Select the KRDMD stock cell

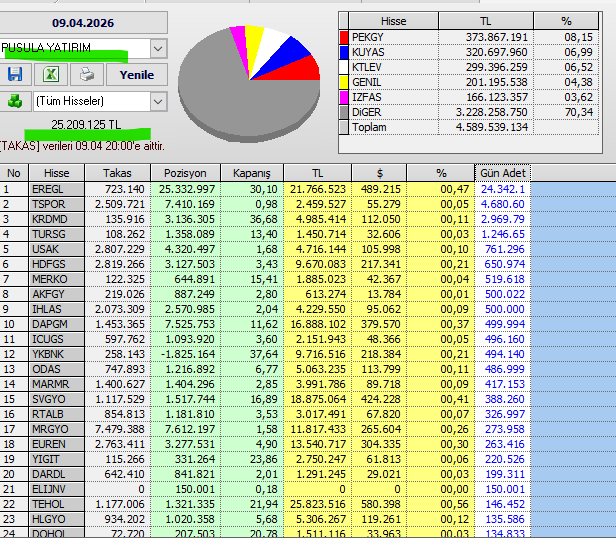[x=57, y=219]
